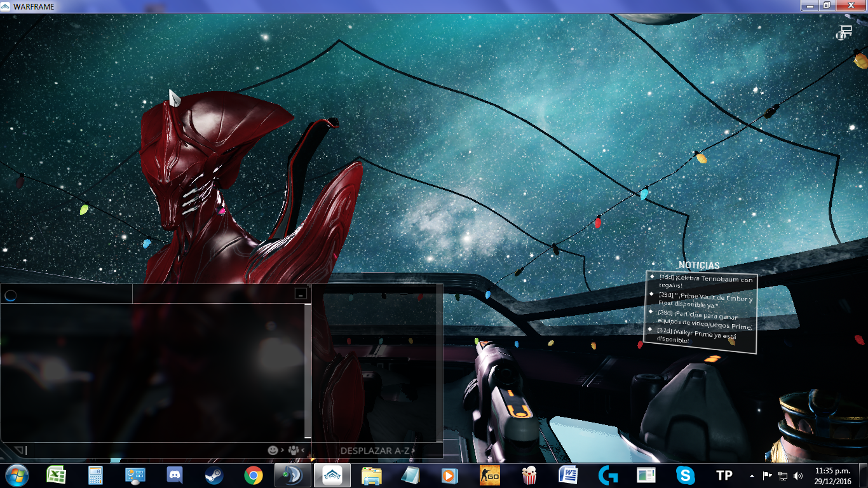The image size is (868, 488).
Task: Open Popcorn Time from the taskbar
Action: [529, 475]
